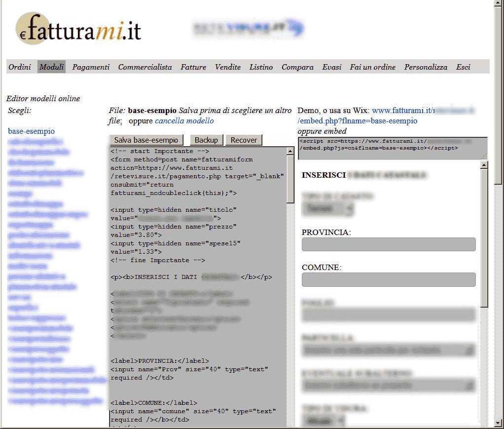Click the fatturami.it logo
The height and width of the screenshot is (429, 504).
pos(78,28)
